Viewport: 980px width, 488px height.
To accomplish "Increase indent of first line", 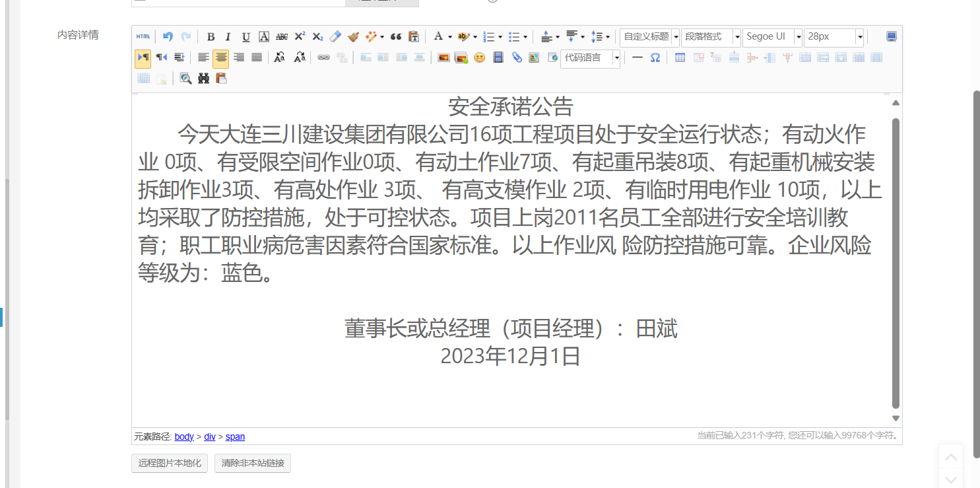I will pos(179,57).
